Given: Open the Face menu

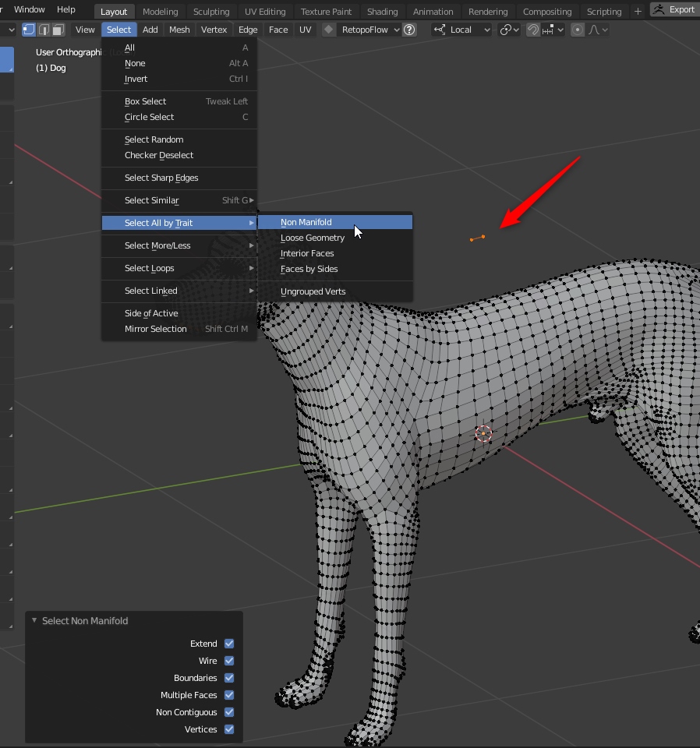Looking at the screenshot, I should (x=278, y=30).
